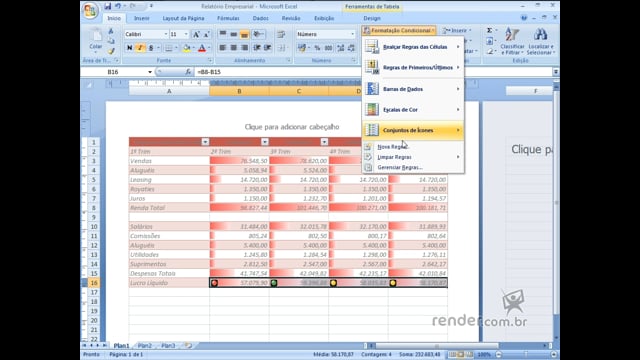Align text left

[x=223, y=48]
